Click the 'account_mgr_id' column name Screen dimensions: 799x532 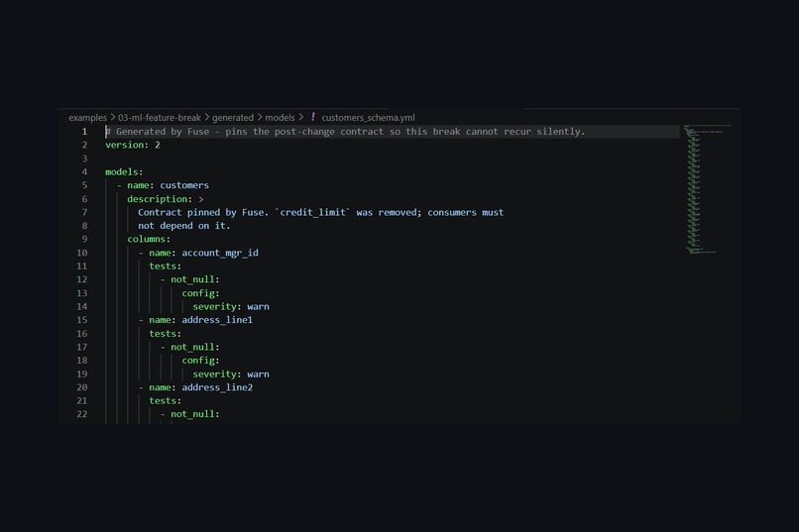[x=220, y=253]
